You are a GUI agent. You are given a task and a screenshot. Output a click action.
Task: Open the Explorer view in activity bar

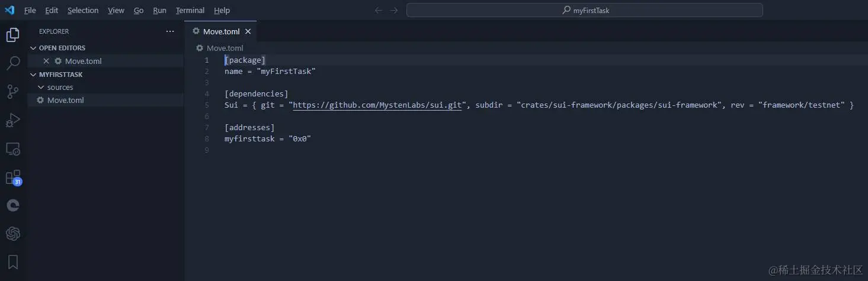(x=13, y=35)
